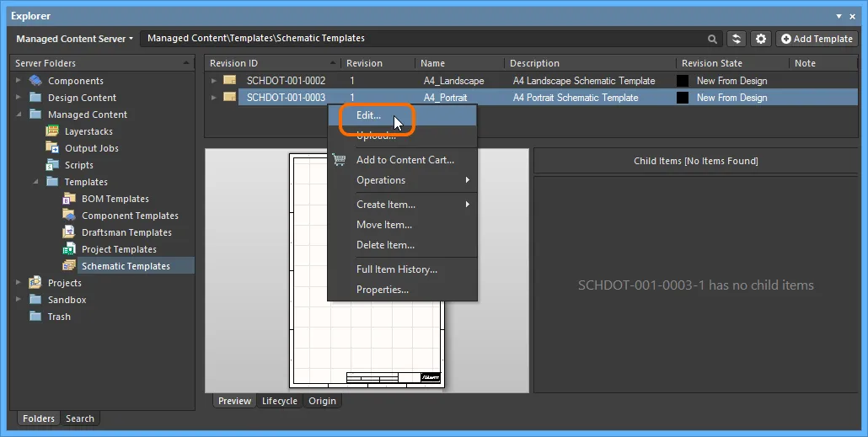868x437 pixels.
Task: Click the Server Folders header
Action: pyautogui.click(x=103, y=63)
